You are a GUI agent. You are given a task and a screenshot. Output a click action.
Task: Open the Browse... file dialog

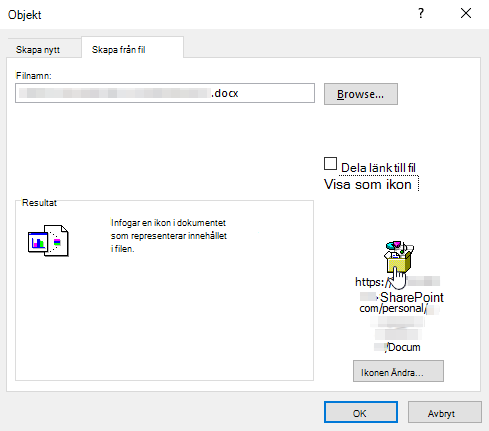(x=361, y=94)
